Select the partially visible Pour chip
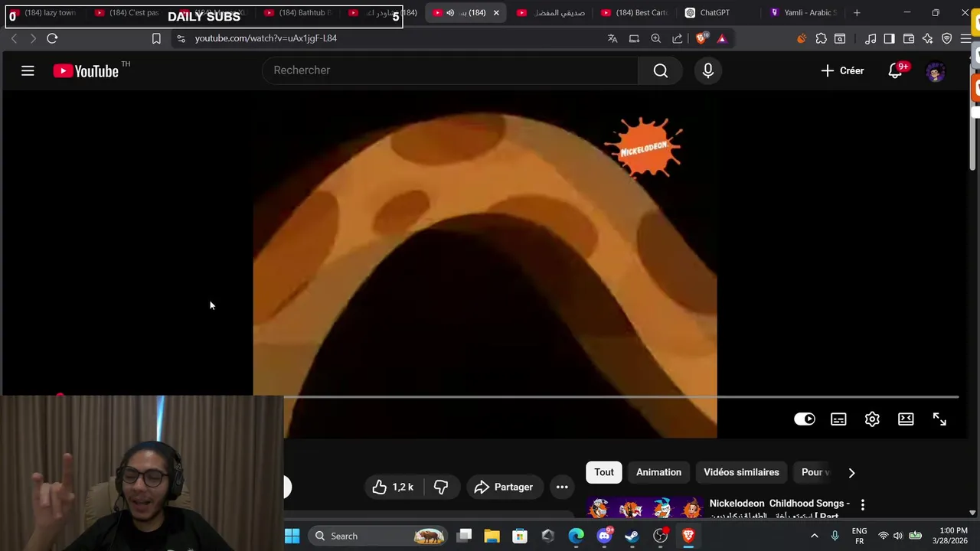 [x=815, y=472]
